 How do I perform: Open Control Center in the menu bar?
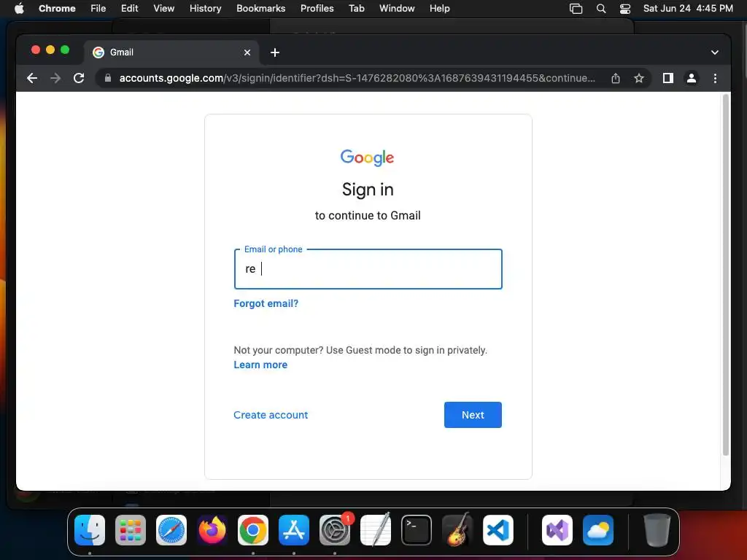point(625,9)
